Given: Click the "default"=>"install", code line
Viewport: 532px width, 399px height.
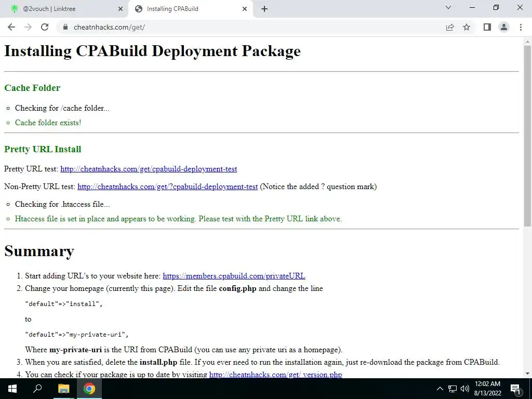Looking at the screenshot, I should tap(64, 303).
